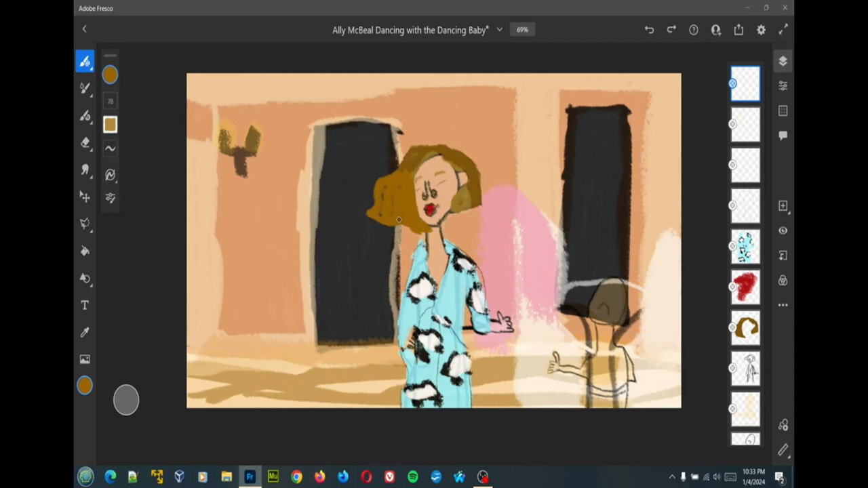Select the Text tool
The height and width of the screenshot is (488, 868).
(x=85, y=305)
